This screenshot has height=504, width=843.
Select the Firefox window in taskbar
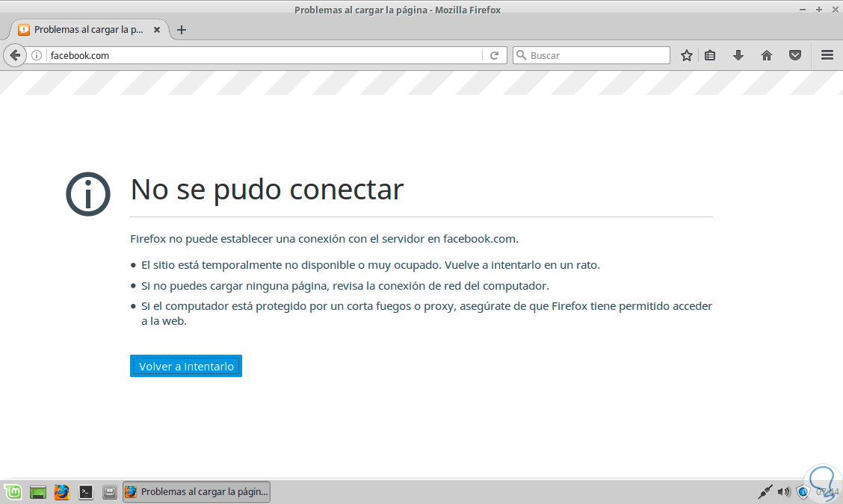pos(197,491)
